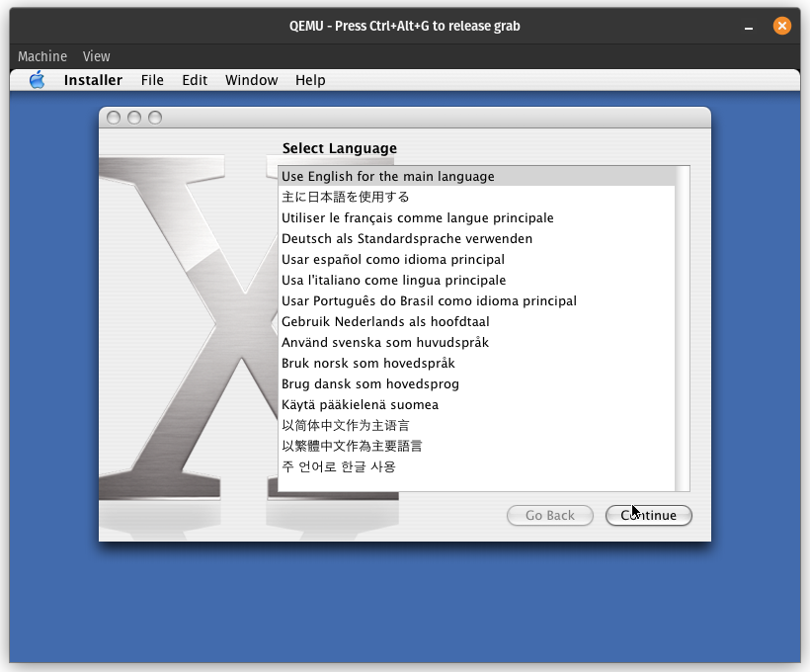Open the Machine menu in QEMU
The image size is (810, 672).
(42, 56)
